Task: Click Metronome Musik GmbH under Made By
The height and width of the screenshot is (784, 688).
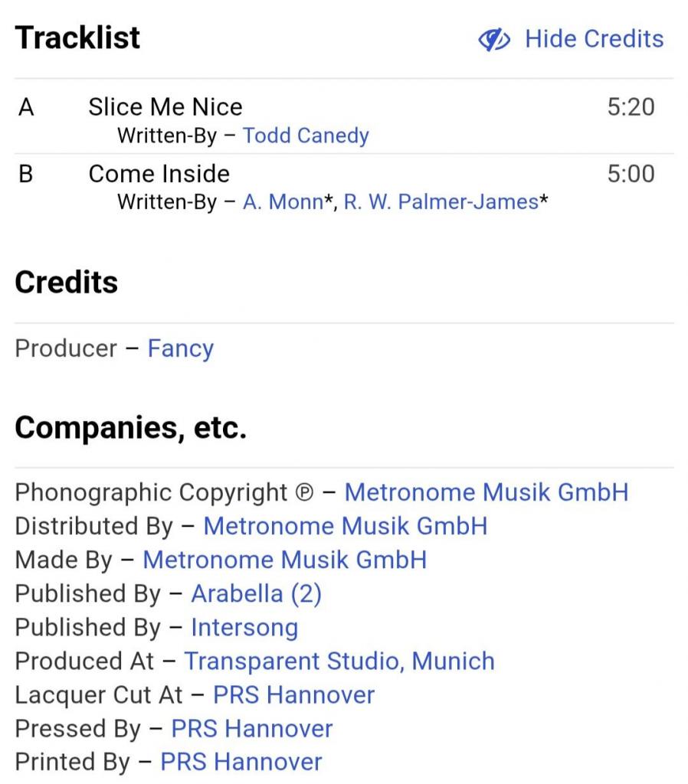Action: point(284,560)
